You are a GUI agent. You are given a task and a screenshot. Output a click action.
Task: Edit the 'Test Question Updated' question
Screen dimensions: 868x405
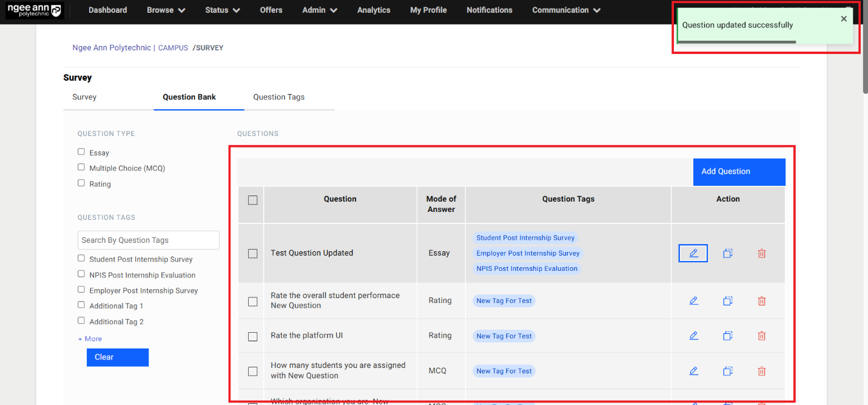coord(693,253)
